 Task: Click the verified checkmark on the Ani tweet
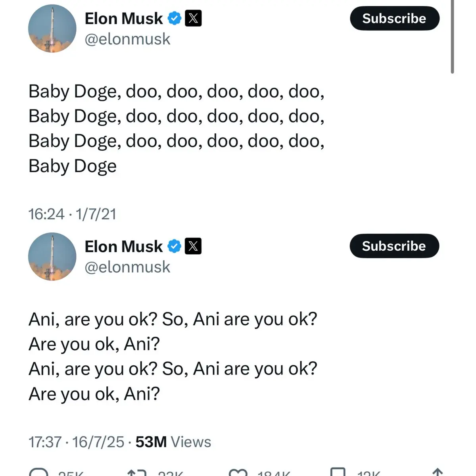[174, 246]
